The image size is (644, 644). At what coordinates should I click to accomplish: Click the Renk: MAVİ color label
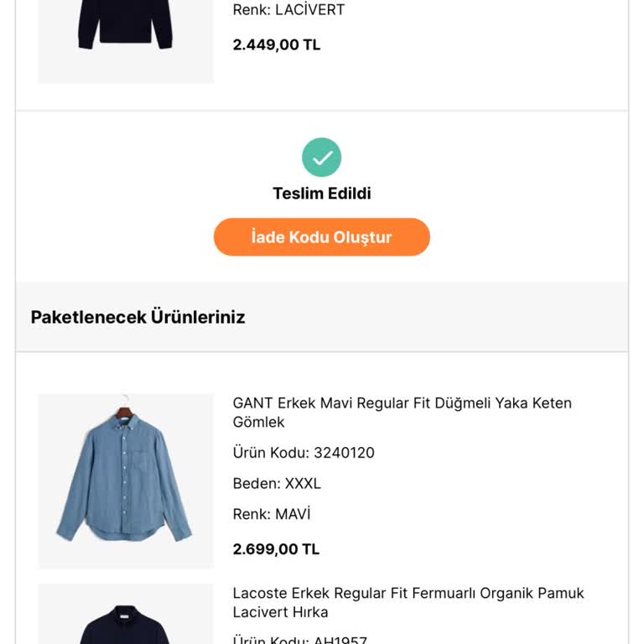pyautogui.click(x=272, y=514)
